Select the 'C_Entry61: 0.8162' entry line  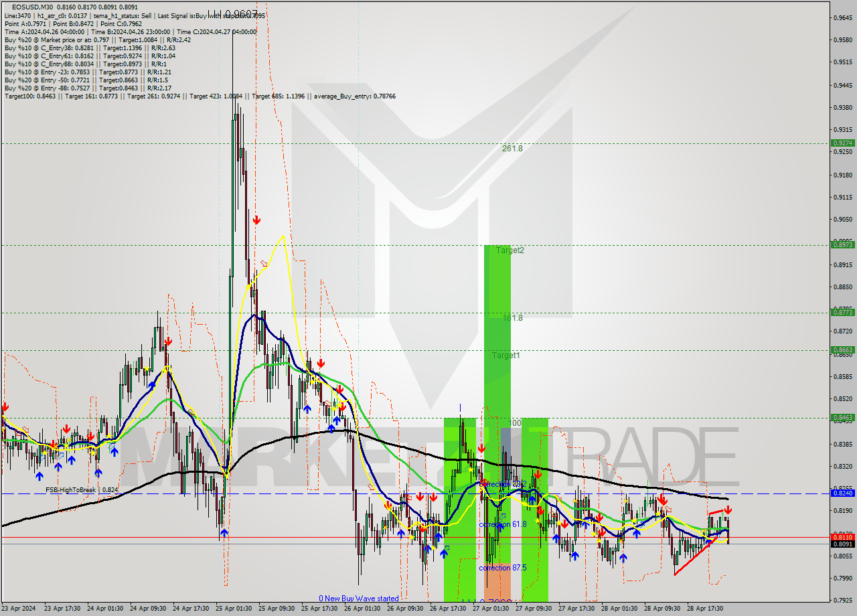point(90,56)
